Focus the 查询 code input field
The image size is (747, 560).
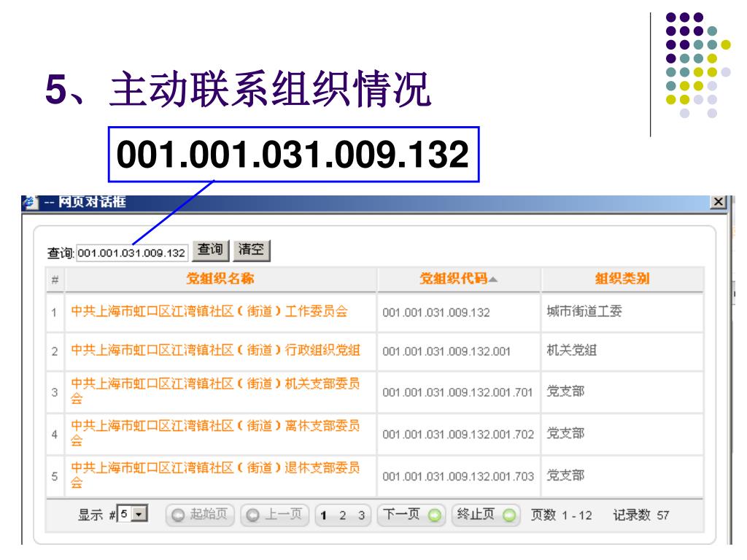pos(132,253)
